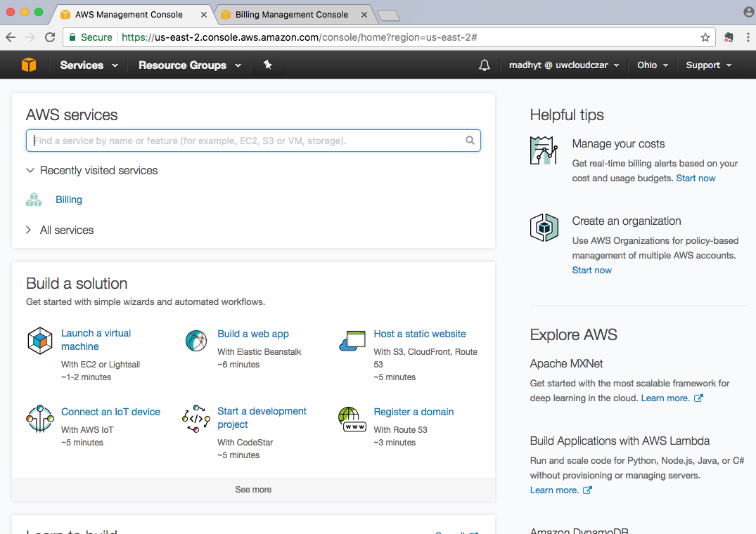Expand the All services section

pos(60,230)
